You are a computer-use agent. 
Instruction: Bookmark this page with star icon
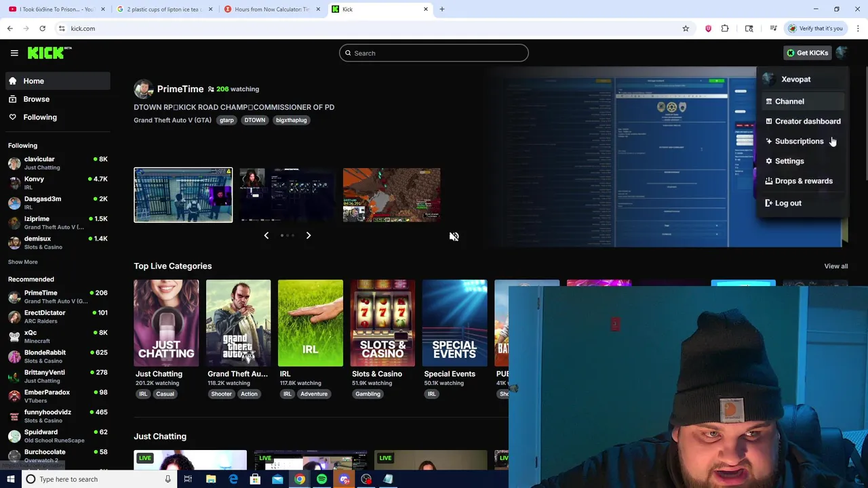(686, 28)
